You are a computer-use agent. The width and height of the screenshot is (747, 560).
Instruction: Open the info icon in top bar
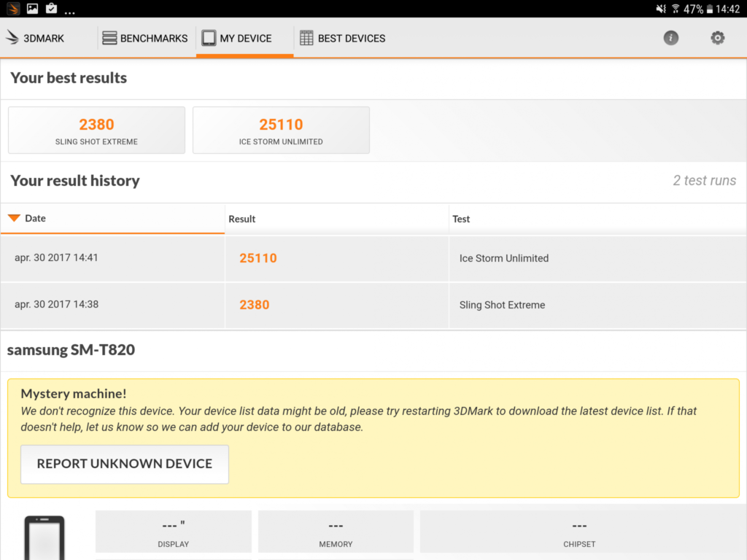[x=671, y=38]
